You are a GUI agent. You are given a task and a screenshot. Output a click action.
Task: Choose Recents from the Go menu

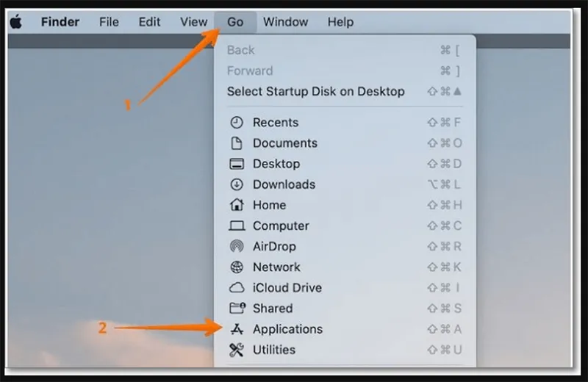point(344,123)
